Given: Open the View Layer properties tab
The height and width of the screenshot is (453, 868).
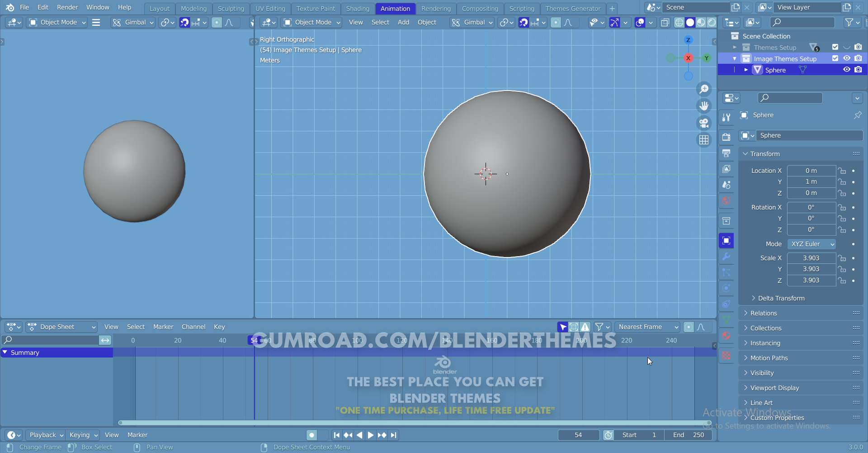Looking at the screenshot, I should tap(726, 169).
